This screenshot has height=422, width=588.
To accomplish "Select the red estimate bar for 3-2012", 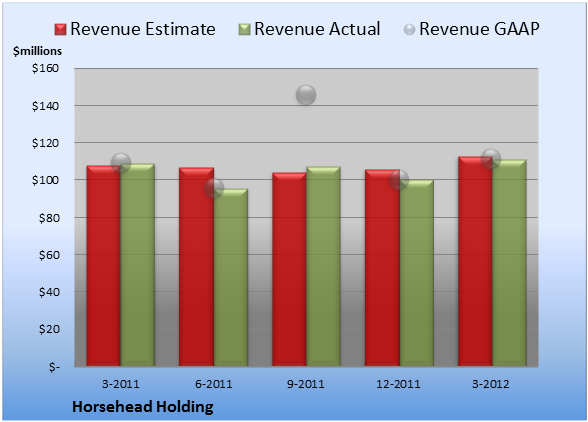I will tap(475, 261).
